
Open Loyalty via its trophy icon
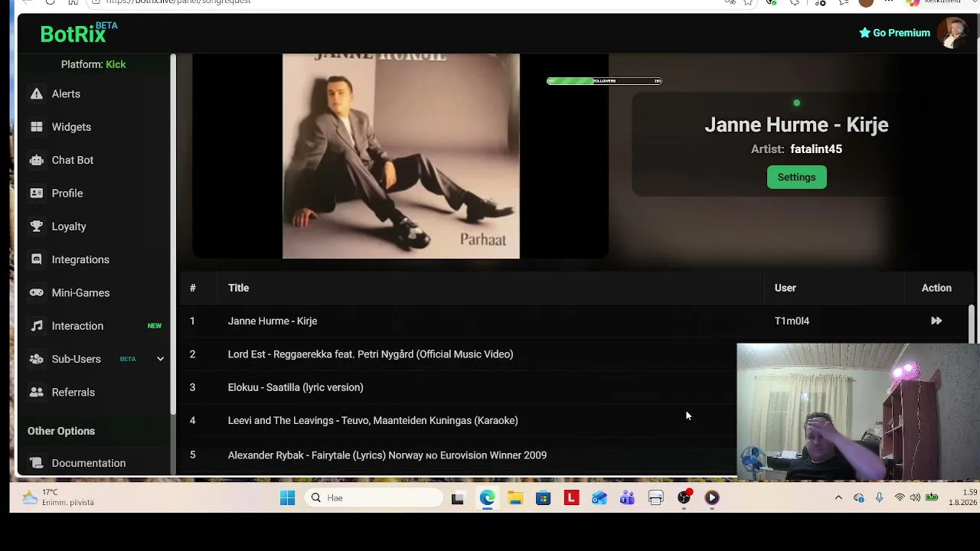[x=36, y=227]
